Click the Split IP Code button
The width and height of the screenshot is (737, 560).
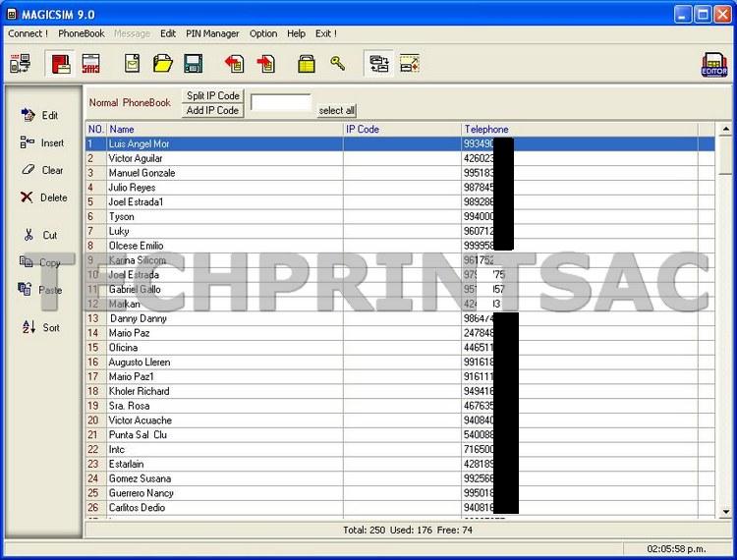[x=213, y=96]
